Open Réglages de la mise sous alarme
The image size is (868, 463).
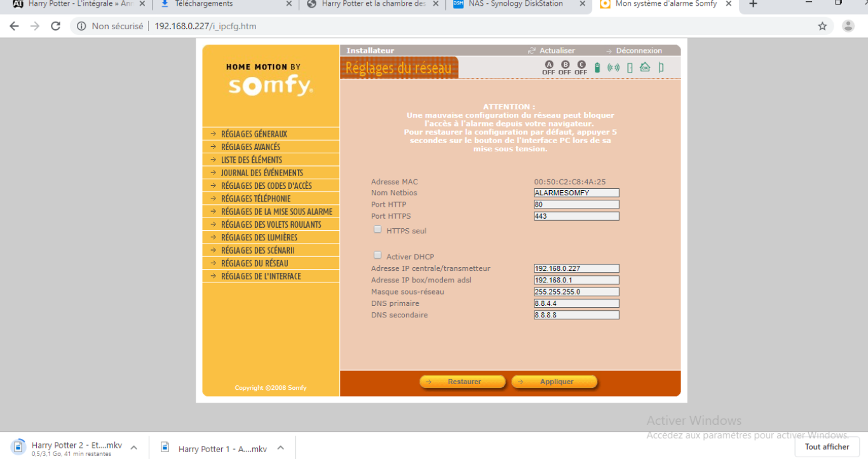(271, 212)
